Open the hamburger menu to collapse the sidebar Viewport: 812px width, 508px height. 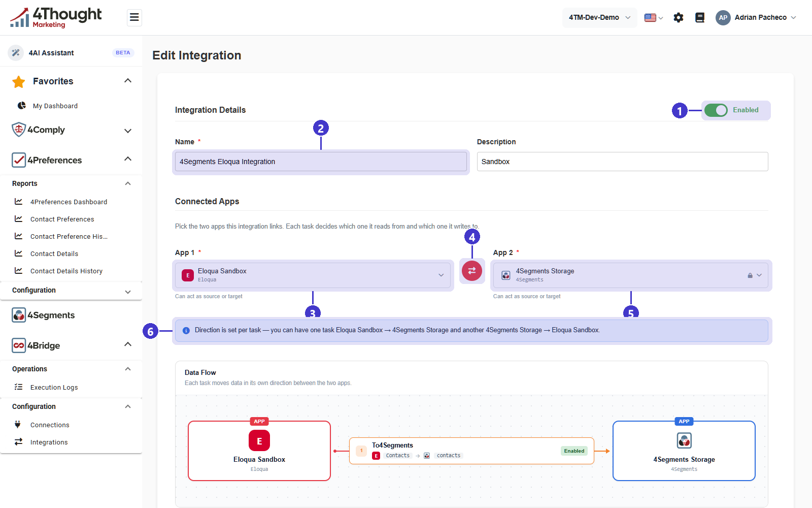[x=134, y=17]
